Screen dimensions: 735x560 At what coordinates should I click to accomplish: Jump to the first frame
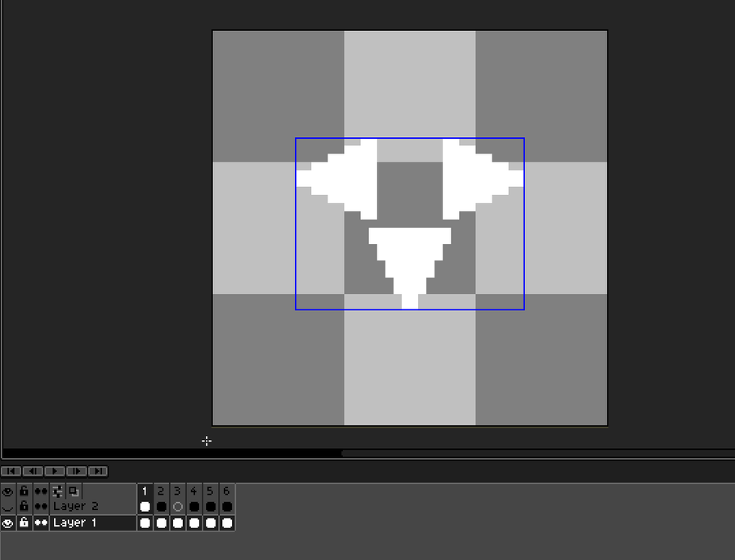point(11,471)
